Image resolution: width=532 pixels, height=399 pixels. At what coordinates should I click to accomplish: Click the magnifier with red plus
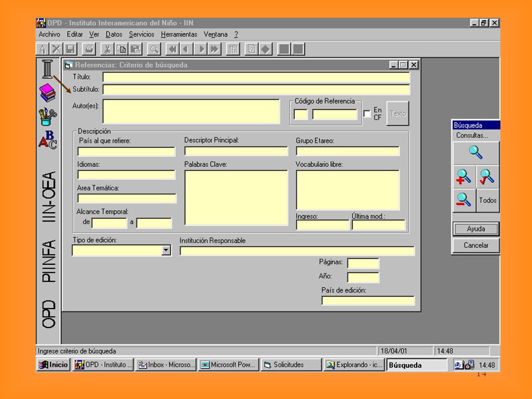pos(464,177)
